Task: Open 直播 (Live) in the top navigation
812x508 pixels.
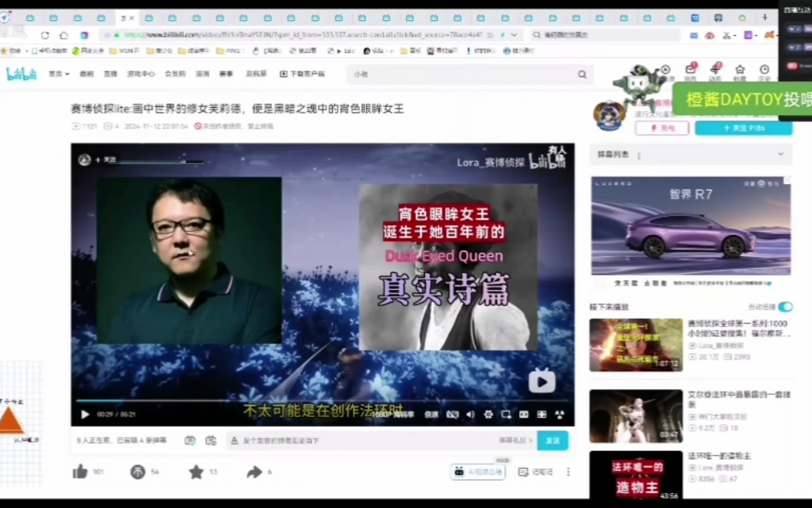Action: pos(110,74)
